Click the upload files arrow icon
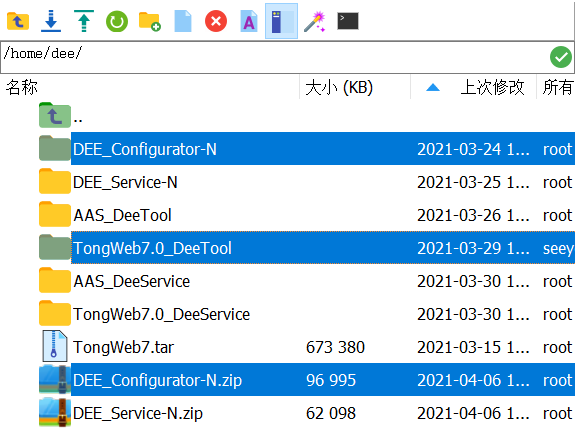 tap(84, 21)
